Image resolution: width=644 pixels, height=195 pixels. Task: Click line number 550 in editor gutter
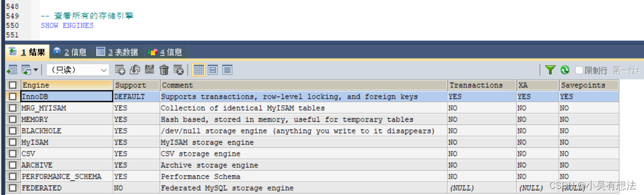pos(12,25)
